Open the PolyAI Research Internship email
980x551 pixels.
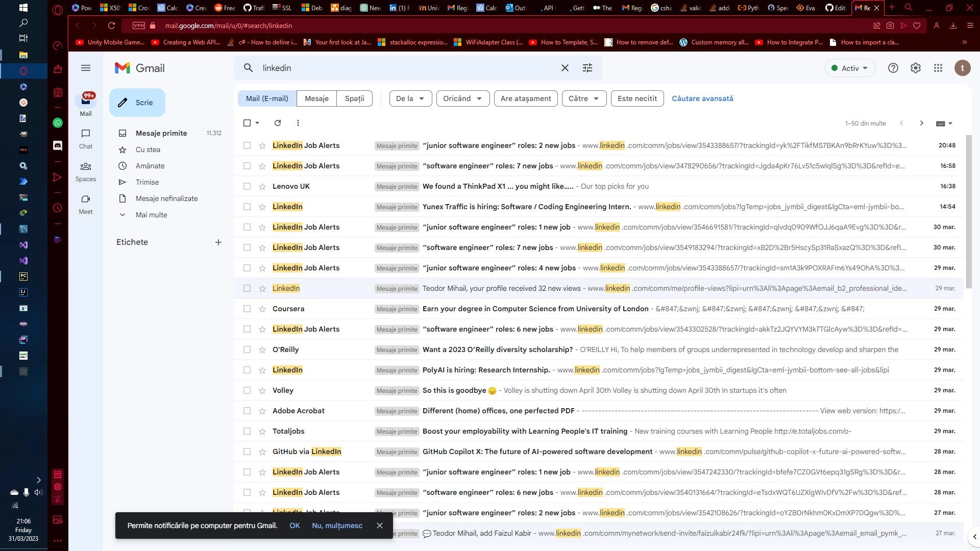click(x=599, y=370)
